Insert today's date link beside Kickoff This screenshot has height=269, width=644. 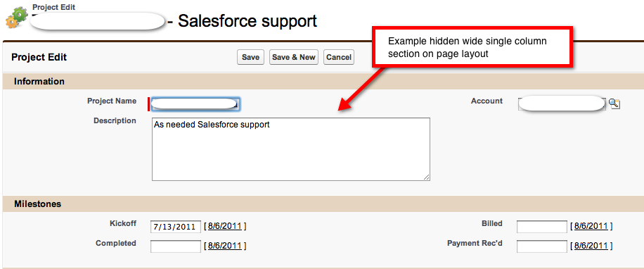point(225,226)
